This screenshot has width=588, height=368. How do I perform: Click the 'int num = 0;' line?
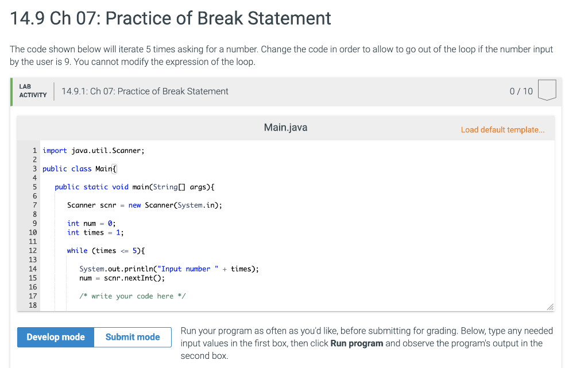click(91, 224)
